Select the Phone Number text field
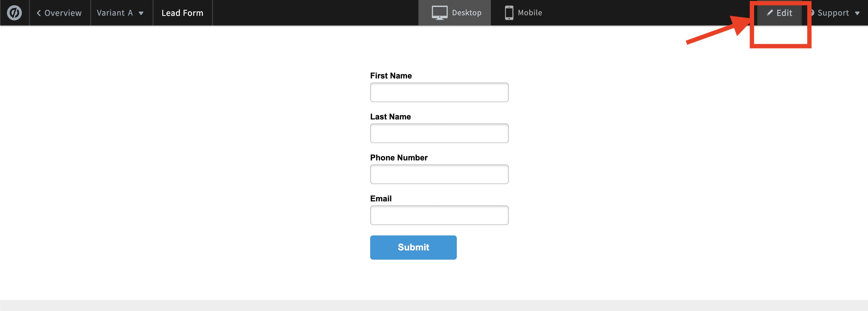The image size is (868, 311). [439, 174]
